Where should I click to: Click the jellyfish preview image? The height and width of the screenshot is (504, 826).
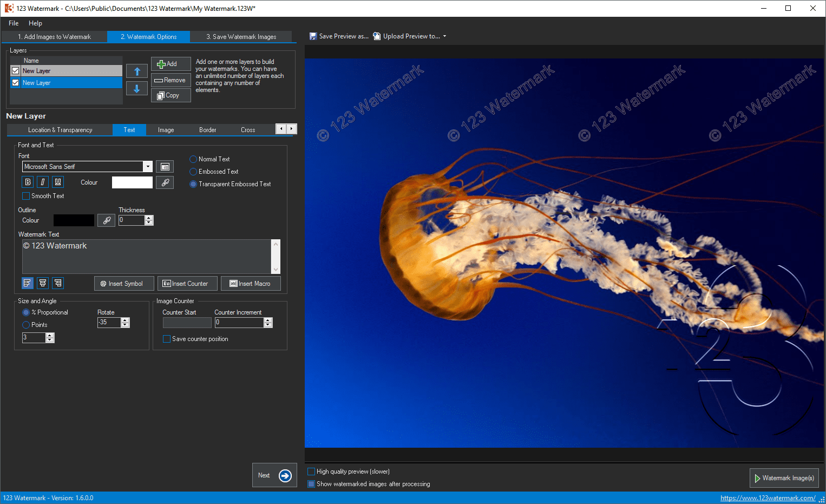[565, 253]
